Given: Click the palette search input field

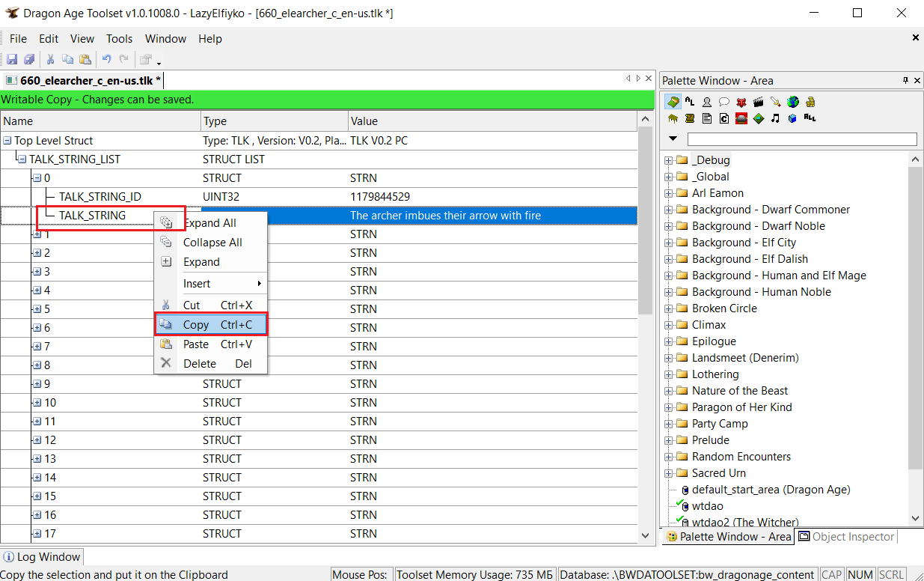Looking at the screenshot, I should pos(801,139).
